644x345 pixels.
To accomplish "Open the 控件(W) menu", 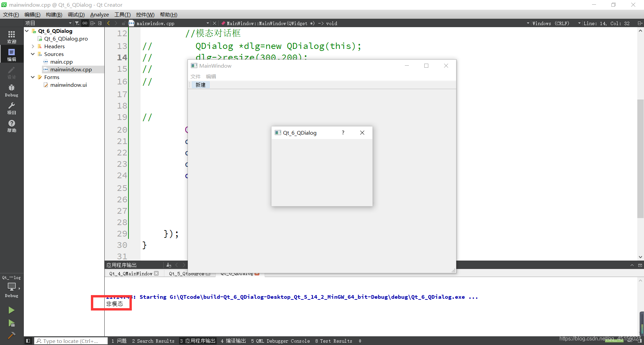I will point(145,14).
